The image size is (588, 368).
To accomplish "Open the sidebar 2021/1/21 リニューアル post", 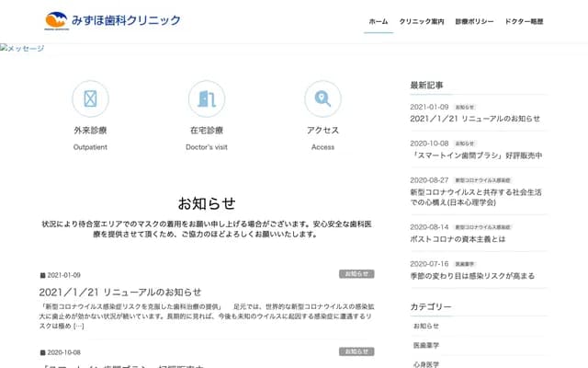I will point(475,119).
